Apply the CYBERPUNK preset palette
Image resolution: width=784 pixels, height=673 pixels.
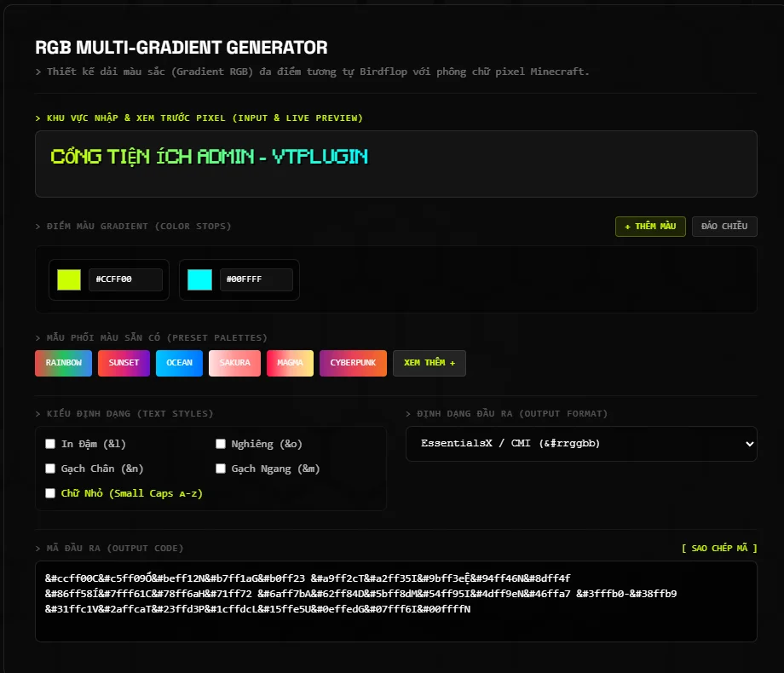[x=353, y=363]
